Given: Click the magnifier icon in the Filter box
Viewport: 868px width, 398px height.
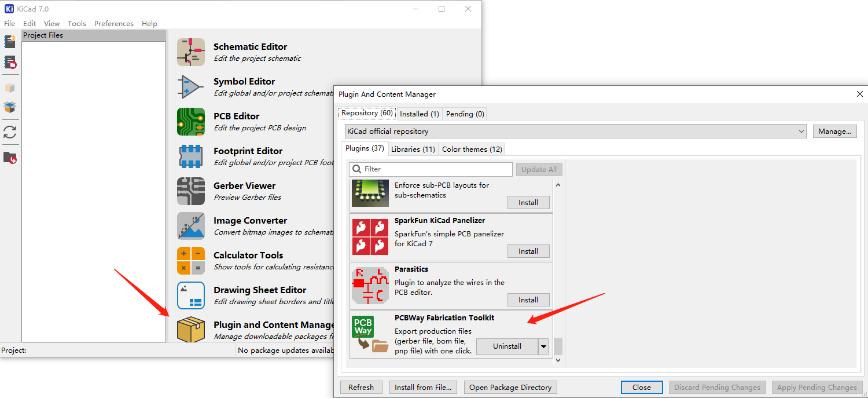Looking at the screenshot, I should (x=357, y=169).
